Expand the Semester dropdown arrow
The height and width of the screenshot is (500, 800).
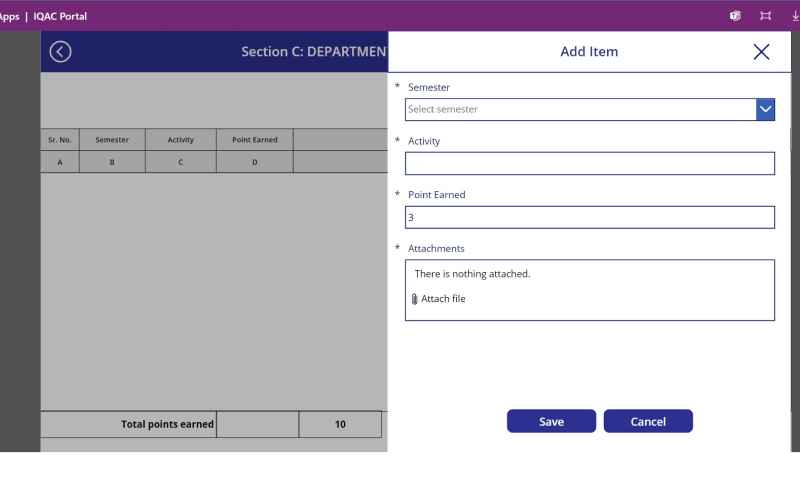[x=765, y=109]
